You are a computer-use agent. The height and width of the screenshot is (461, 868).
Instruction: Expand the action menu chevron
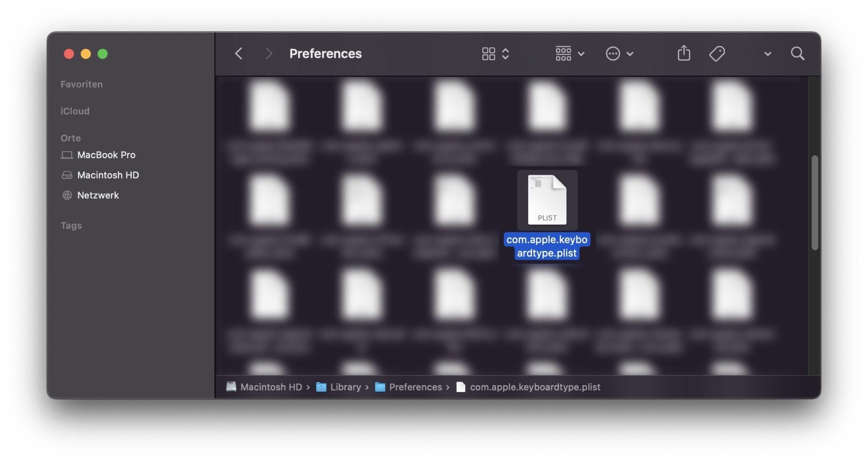point(630,54)
